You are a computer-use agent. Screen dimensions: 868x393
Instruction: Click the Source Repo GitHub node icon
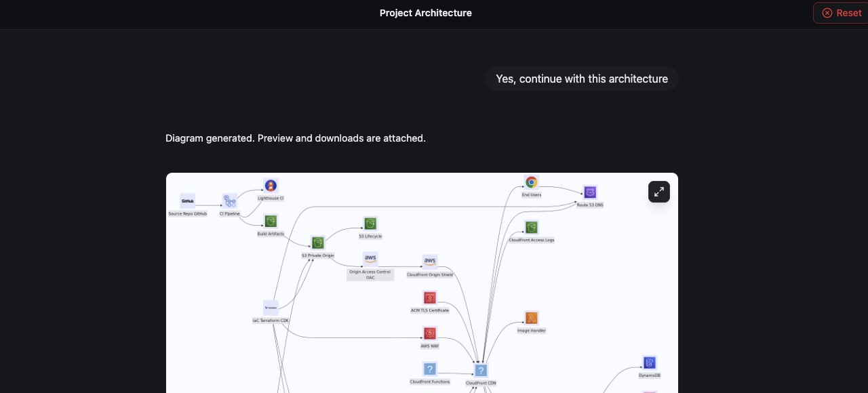point(188,201)
